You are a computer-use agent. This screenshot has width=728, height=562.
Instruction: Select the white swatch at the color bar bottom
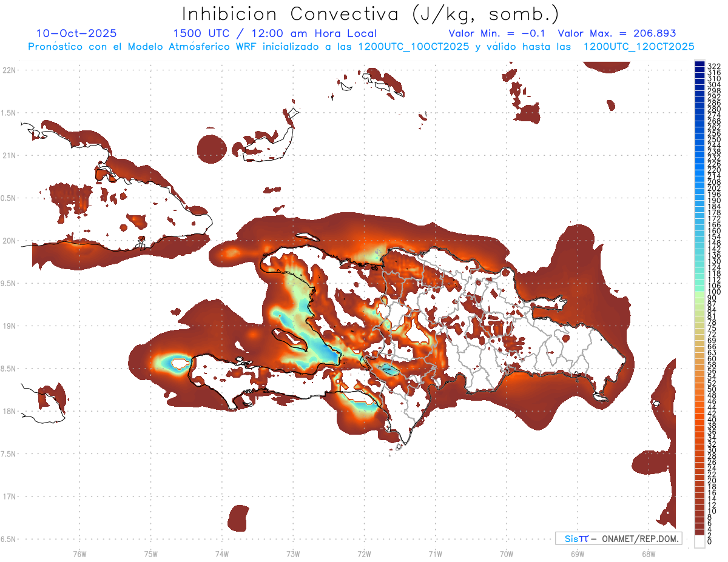click(x=700, y=541)
